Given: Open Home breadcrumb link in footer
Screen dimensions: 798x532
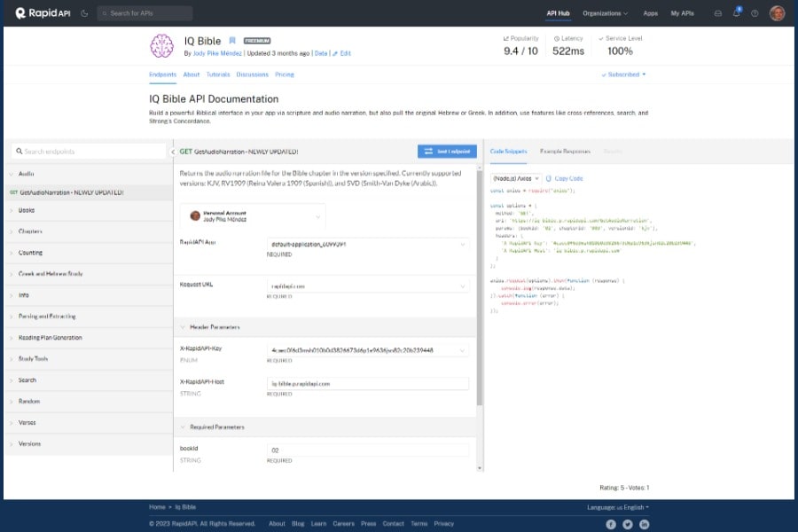Looking at the screenshot, I should point(157,507).
